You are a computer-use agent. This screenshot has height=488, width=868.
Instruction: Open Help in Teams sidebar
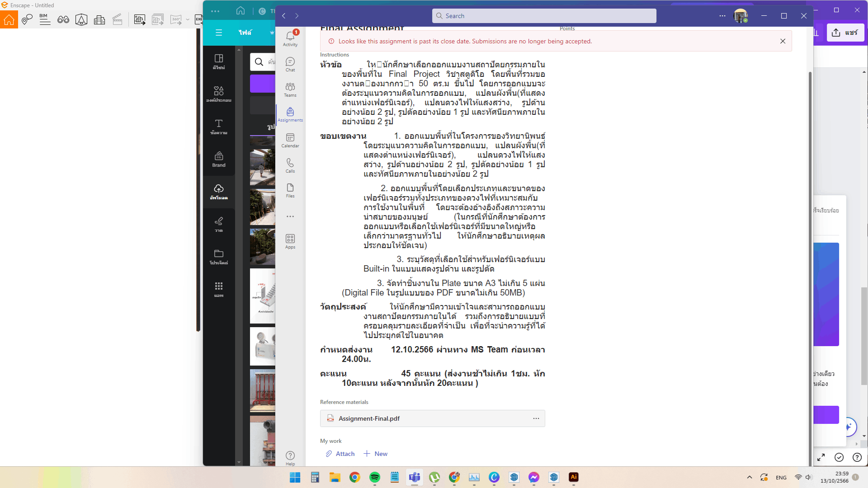click(x=290, y=458)
